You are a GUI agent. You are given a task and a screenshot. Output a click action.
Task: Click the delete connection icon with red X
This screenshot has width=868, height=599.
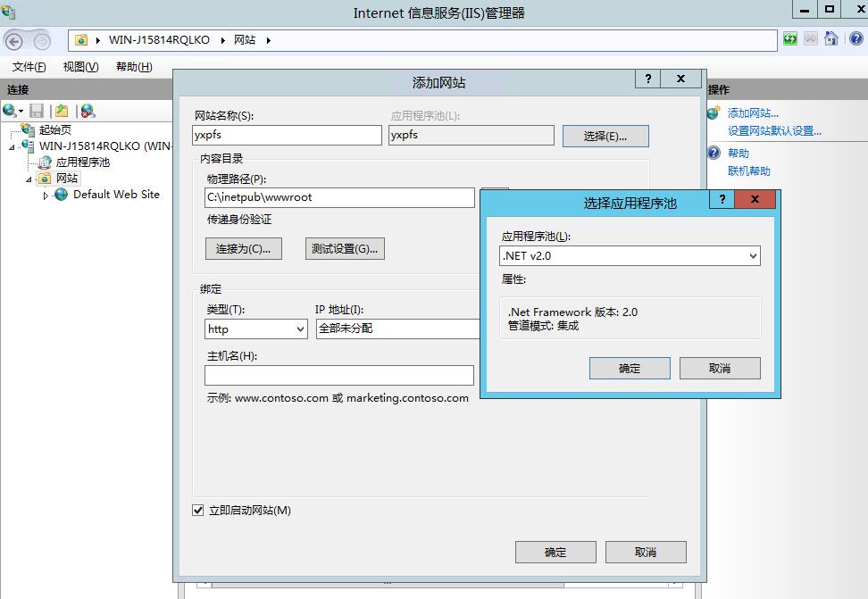88,111
